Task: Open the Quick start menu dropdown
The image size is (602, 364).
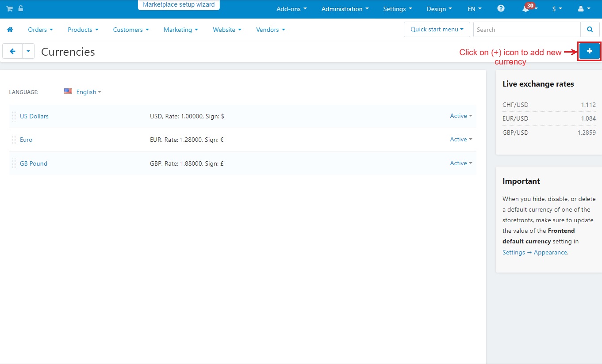Action: pos(437,30)
